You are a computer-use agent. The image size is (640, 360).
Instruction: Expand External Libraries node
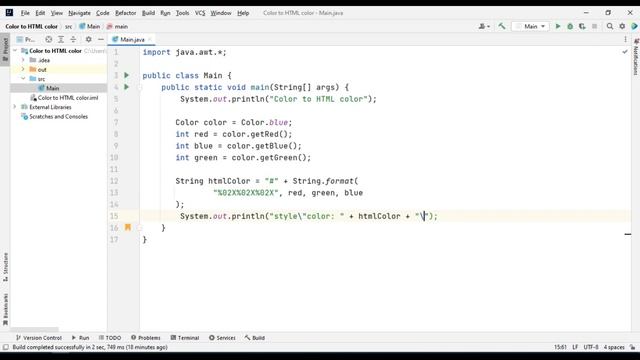tap(15, 107)
